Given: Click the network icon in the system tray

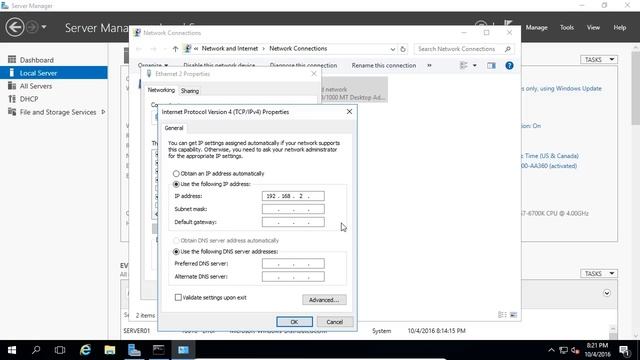Looking at the screenshot, I should 564,350.
